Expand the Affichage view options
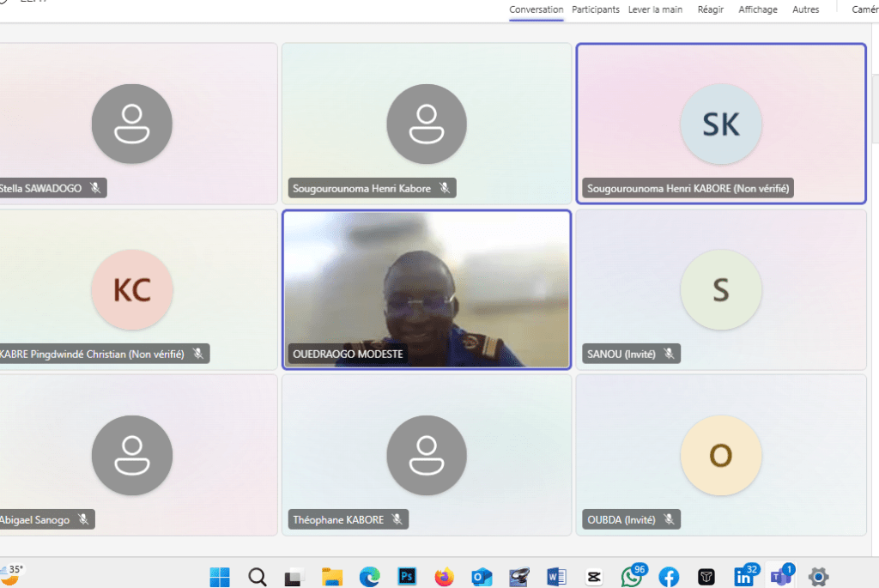The width and height of the screenshot is (879, 588). pos(758,9)
